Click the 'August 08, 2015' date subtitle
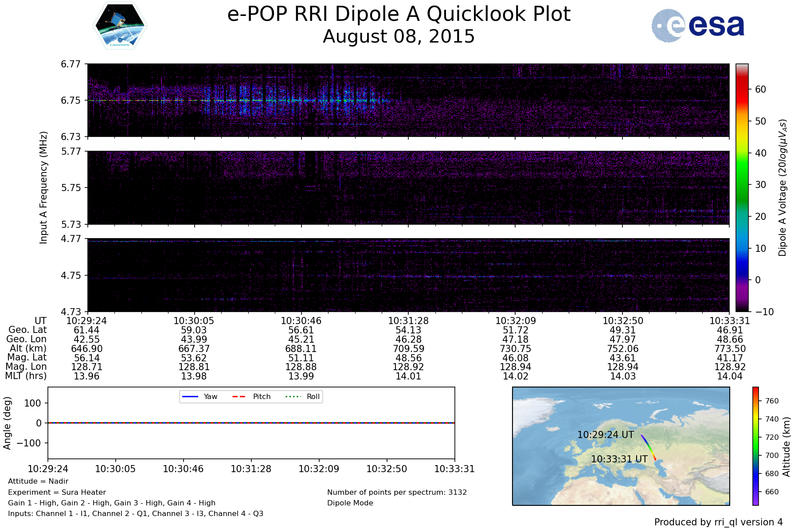 pyautogui.click(x=399, y=36)
